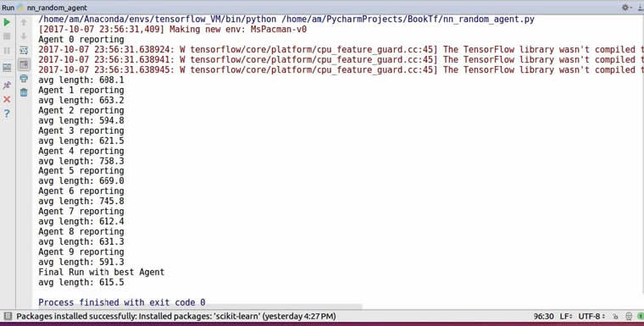The width and height of the screenshot is (644, 326).
Task: Click the 'avg length: 621.5' line
Action: tap(80, 141)
